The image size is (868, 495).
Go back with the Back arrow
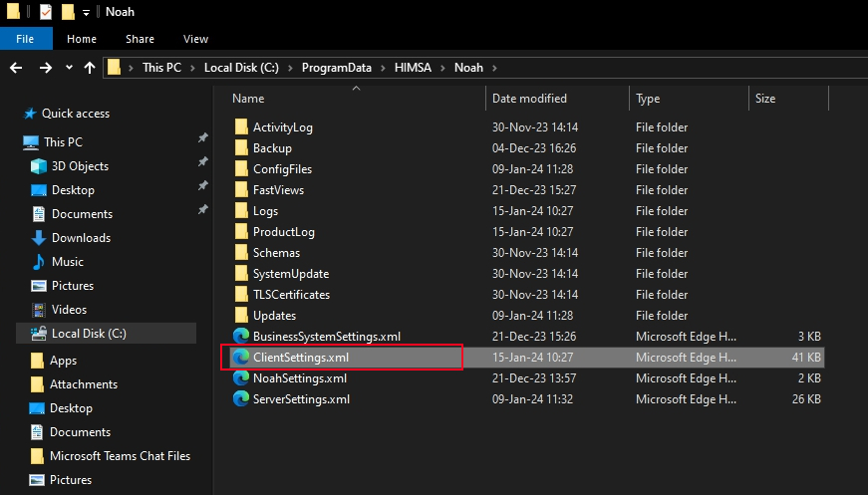pos(16,68)
